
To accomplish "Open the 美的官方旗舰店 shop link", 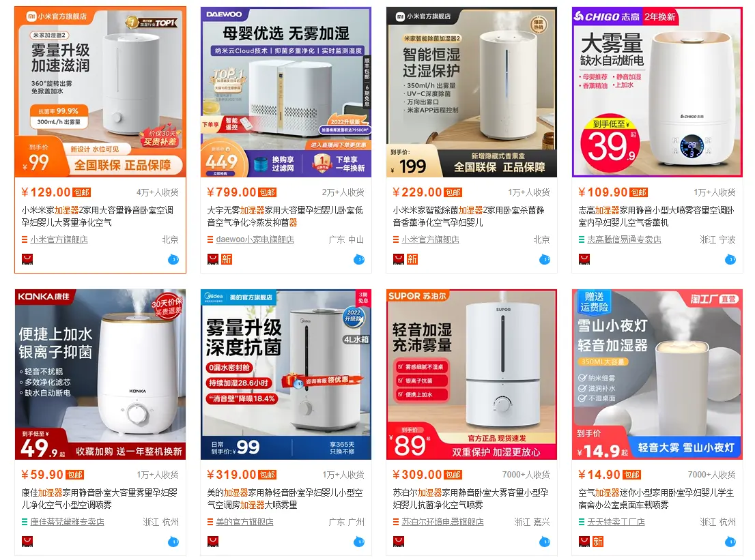I will [244, 522].
